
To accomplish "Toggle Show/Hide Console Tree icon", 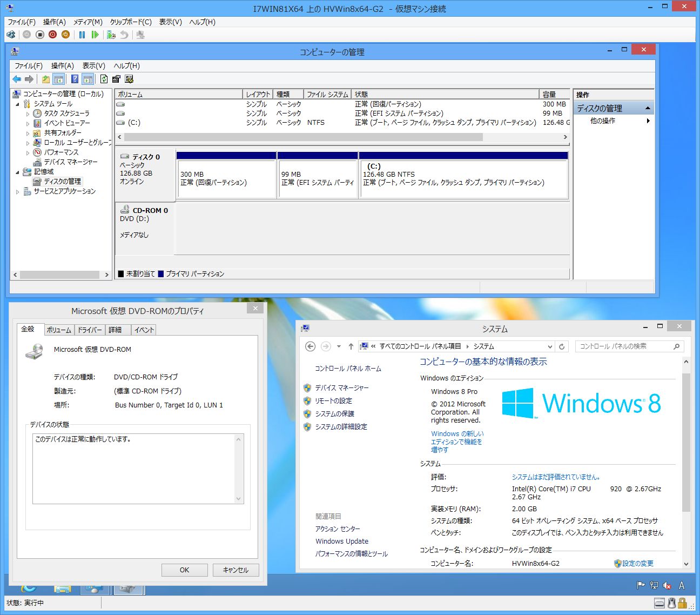I will pos(58,79).
